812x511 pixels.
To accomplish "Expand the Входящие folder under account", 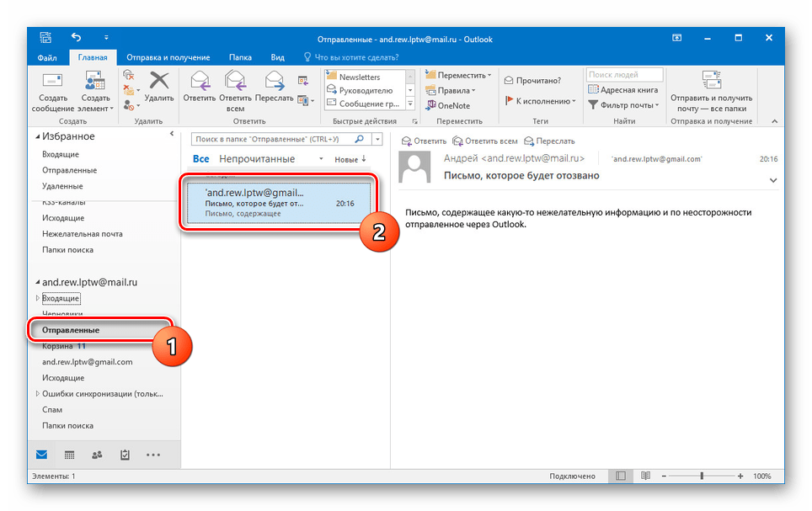I will [37, 298].
